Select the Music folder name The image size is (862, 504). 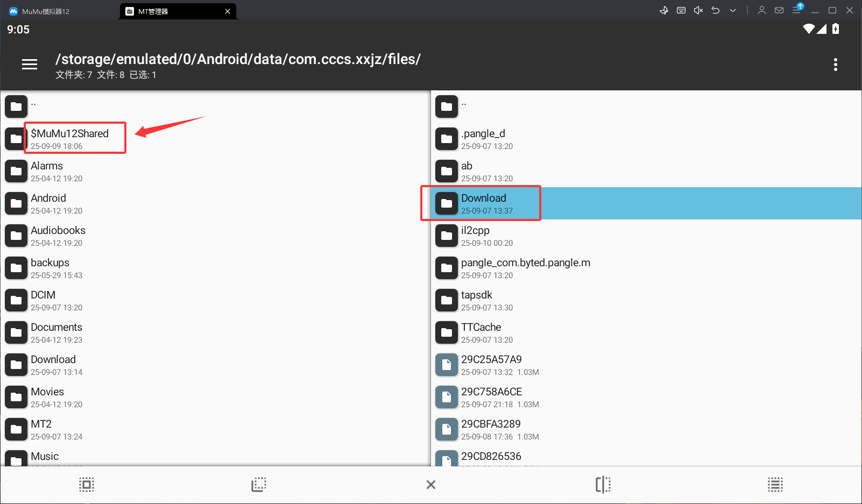[45, 456]
